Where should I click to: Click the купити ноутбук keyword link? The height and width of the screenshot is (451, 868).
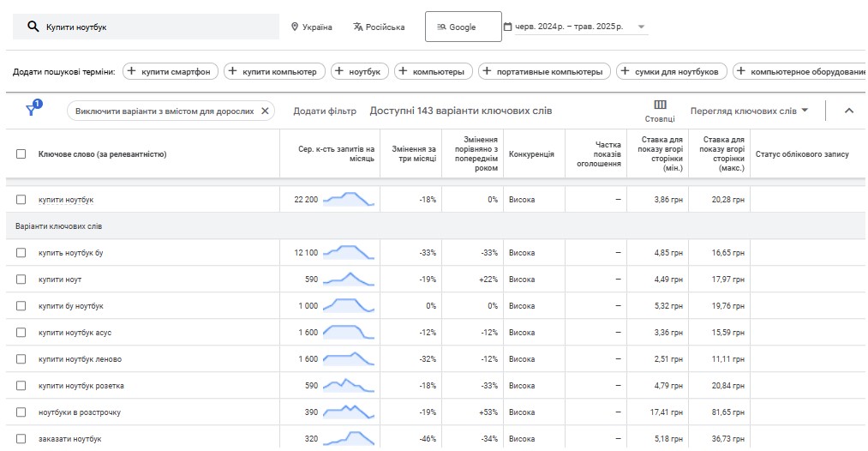pyautogui.click(x=66, y=200)
